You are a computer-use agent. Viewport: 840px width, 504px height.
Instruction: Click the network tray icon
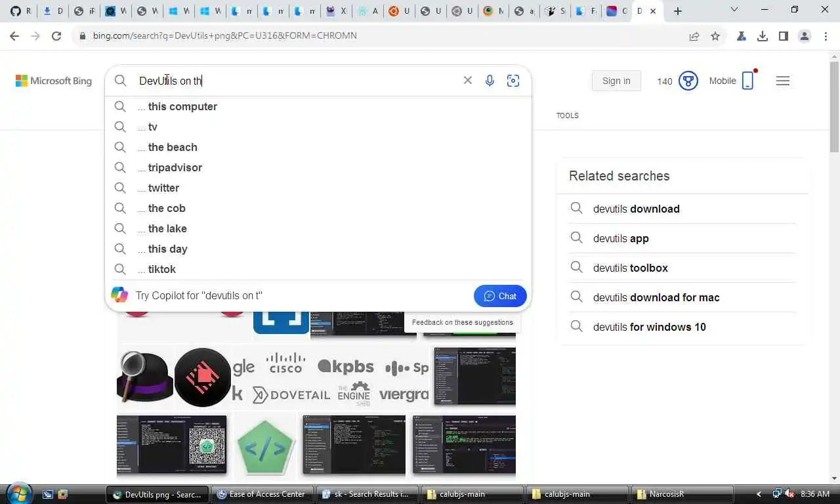777,494
